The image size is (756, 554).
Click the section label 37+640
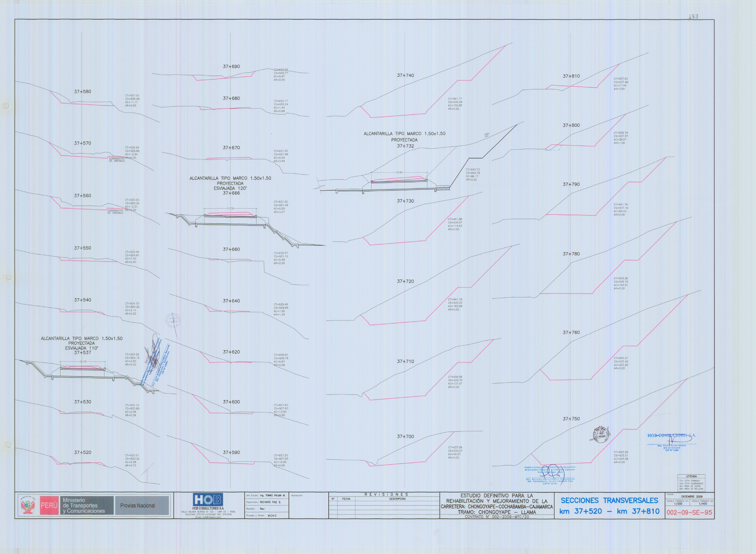(231, 301)
